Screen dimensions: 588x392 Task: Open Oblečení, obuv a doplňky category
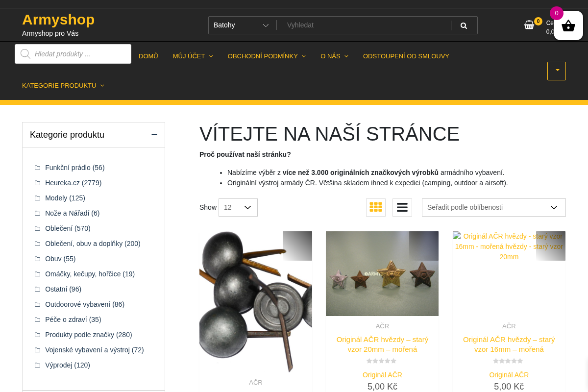pos(93,244)
